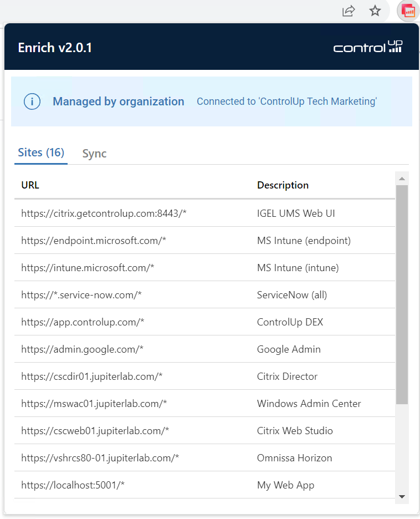
Task: Click the Citrix Web Studio description
Action: pyautogui.click(x=295, y=431)
